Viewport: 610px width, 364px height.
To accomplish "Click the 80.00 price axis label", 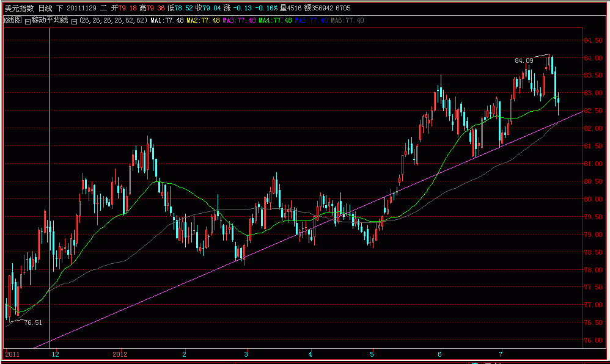I will coord(593,199).
